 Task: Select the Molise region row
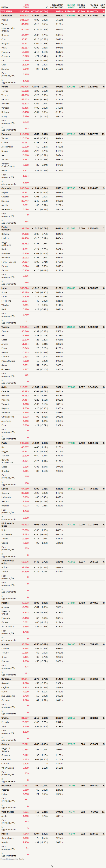coord(53,834)
